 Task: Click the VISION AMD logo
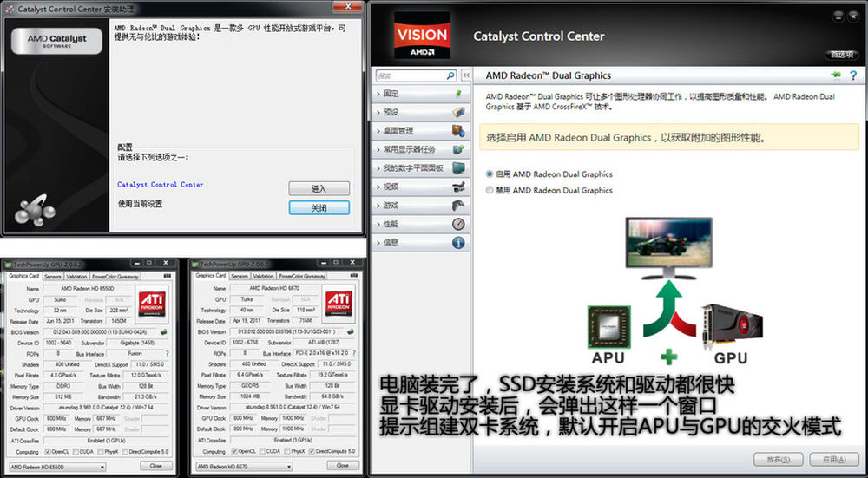(x=422, y=36)
